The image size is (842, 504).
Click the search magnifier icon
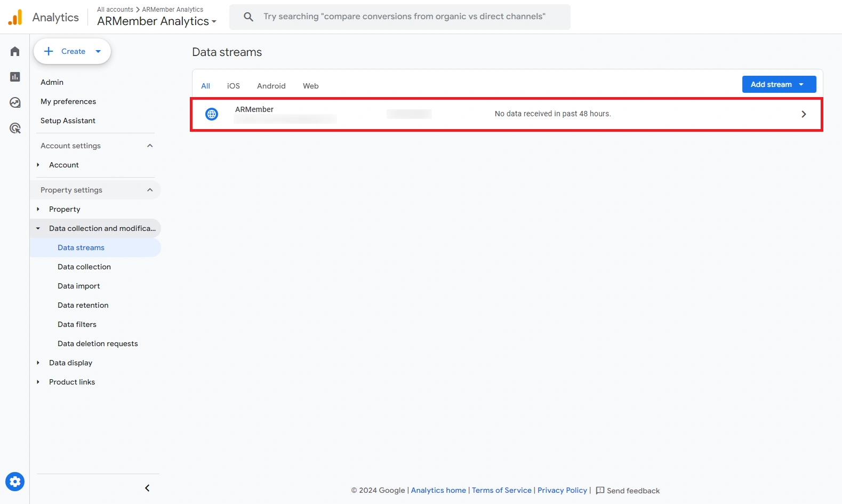pyautogui.click(x=248, y=17)
